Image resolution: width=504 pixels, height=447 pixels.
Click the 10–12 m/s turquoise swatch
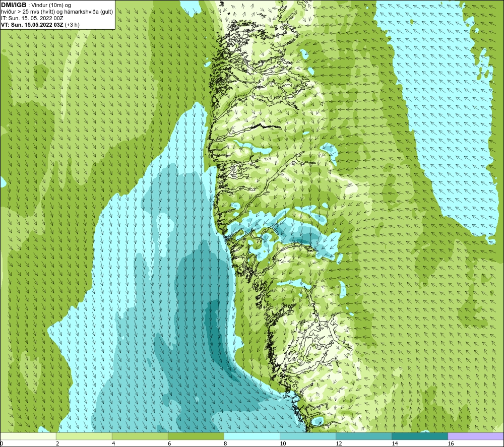point(307,436)
